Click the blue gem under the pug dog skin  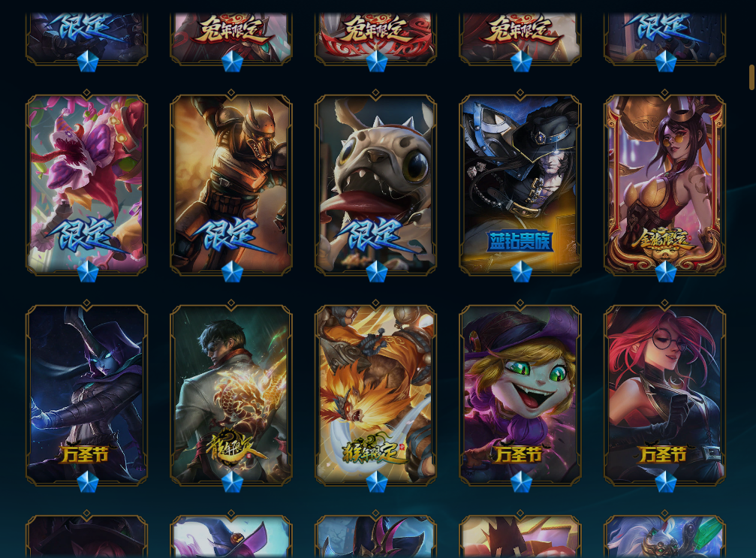pos(377,272)
